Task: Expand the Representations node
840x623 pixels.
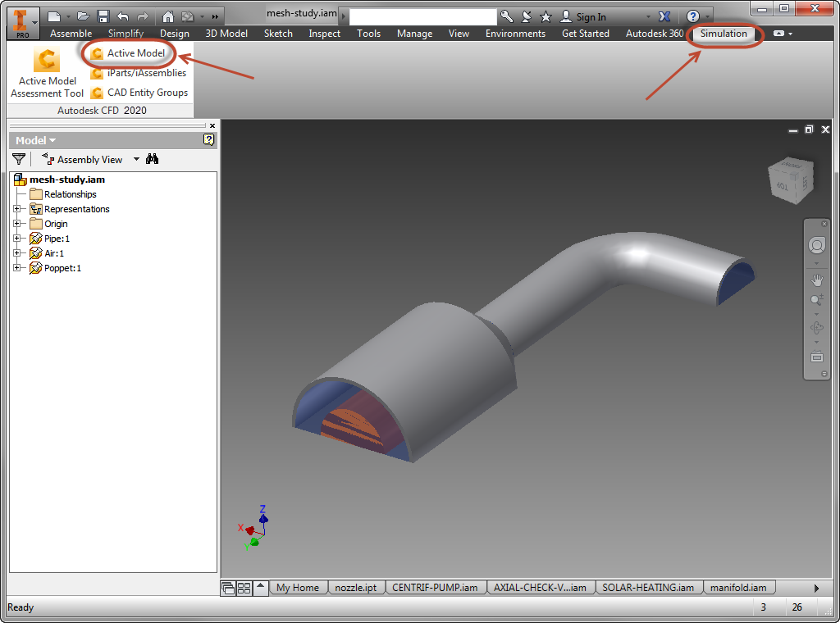Action: 16,209
